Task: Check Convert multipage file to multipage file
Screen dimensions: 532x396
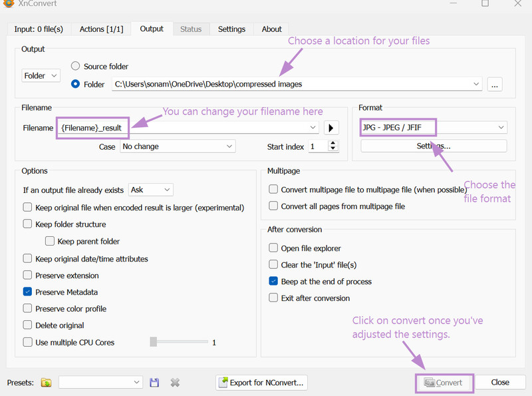Action: pos(273,189)
